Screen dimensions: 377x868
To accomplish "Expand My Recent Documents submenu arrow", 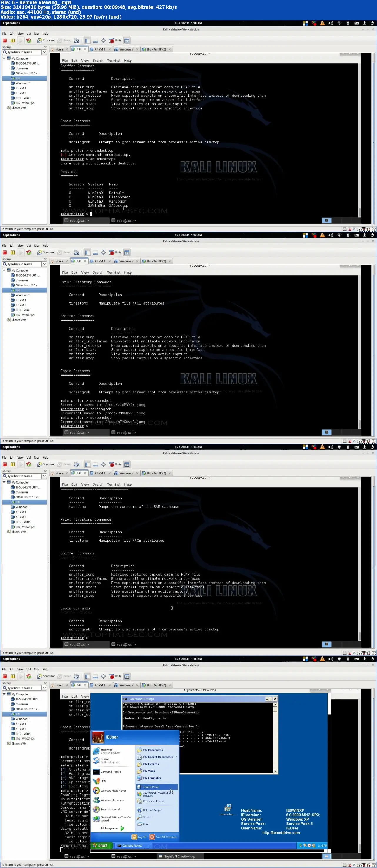I will 176,757.
